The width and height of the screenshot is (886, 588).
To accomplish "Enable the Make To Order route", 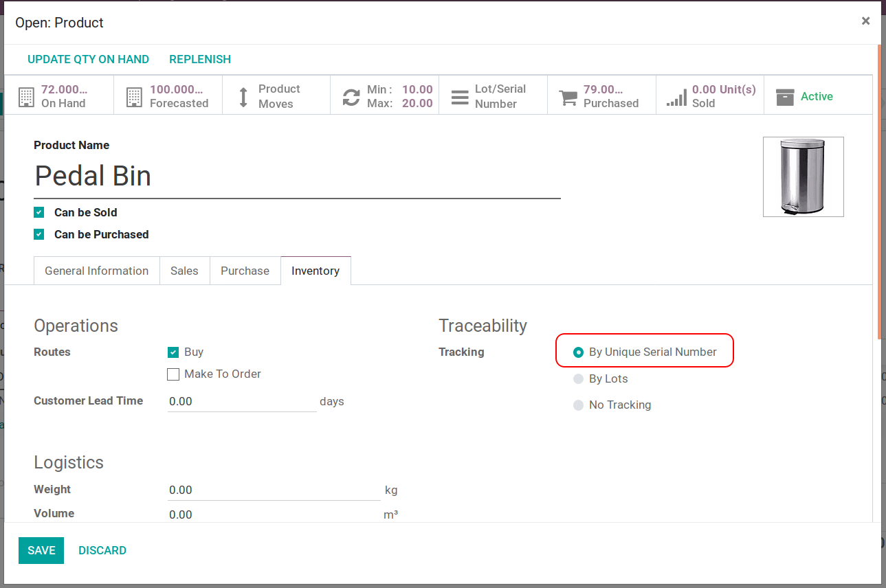I will click(173, 374).
